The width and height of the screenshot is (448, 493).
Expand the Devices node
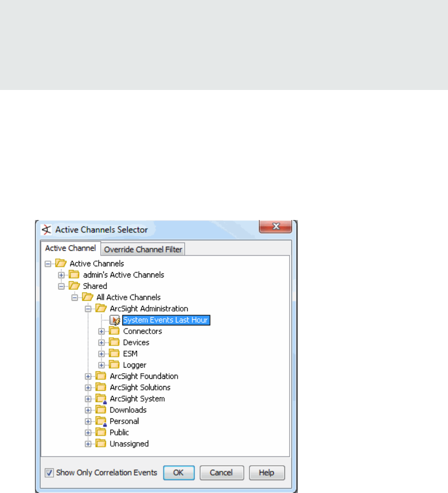coord(101,343)
